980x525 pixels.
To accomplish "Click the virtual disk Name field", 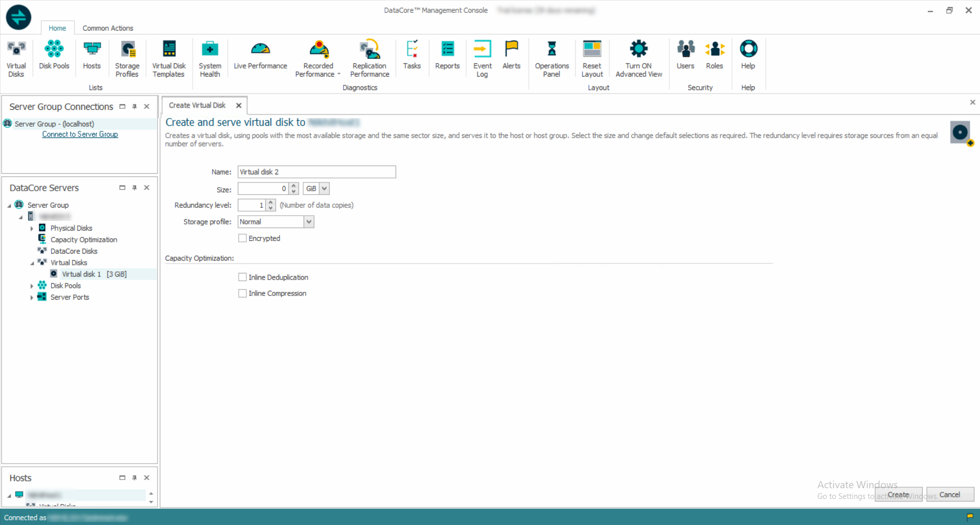I will click(316, 172).
